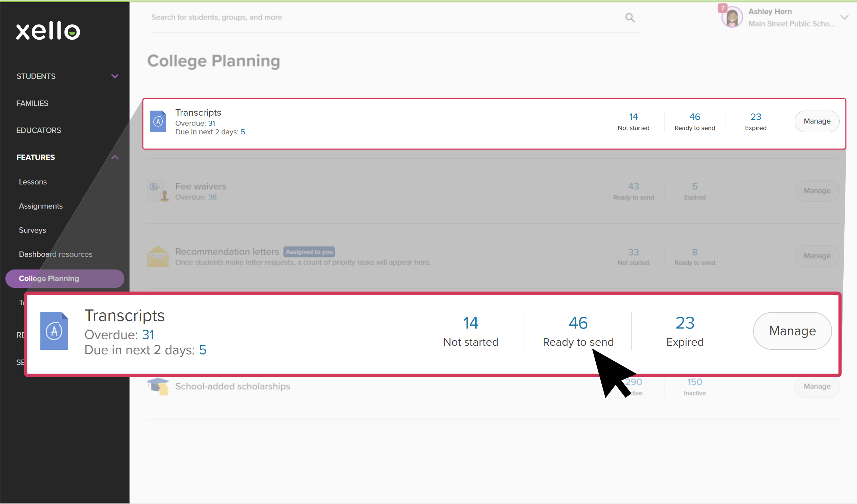Screen dimensions: 857x504
Task: Open the notification badge showing 7
Action: pos(723,8)
